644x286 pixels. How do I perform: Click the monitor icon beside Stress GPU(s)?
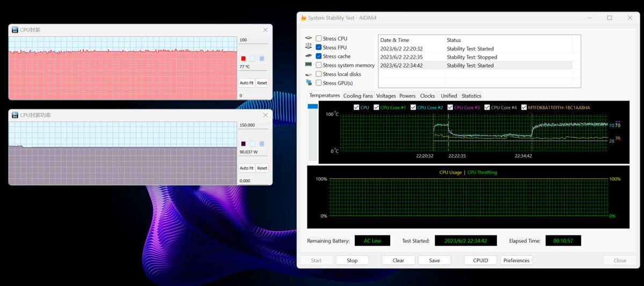tap(309, 83)
